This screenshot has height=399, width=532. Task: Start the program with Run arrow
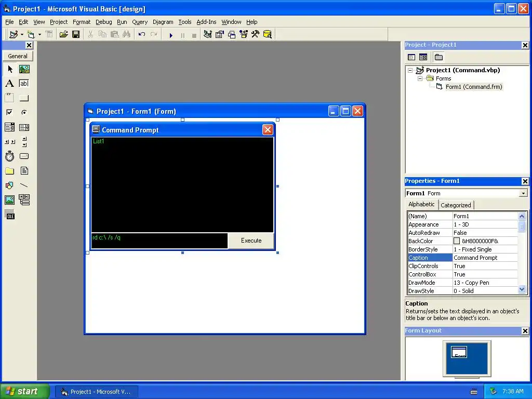(171, 35)
